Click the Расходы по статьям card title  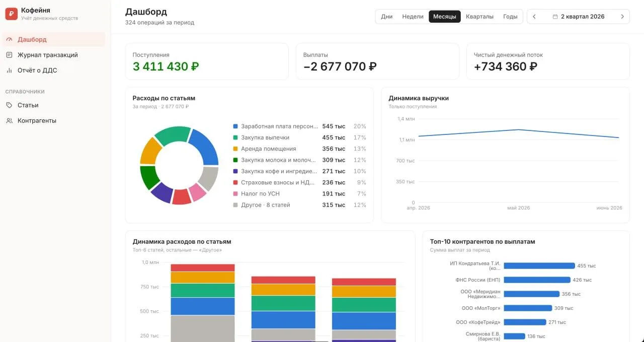[x=164, y=98]
